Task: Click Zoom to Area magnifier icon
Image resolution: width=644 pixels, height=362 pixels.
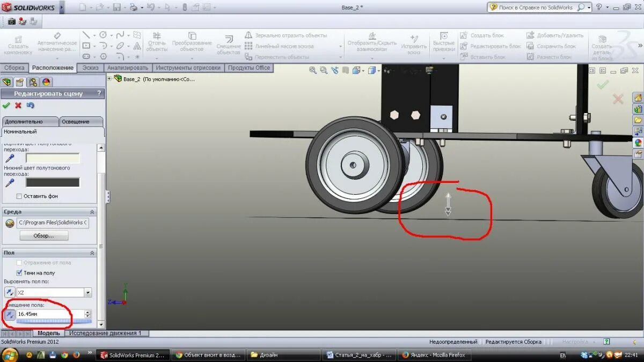Action: (x=324, y=70)
